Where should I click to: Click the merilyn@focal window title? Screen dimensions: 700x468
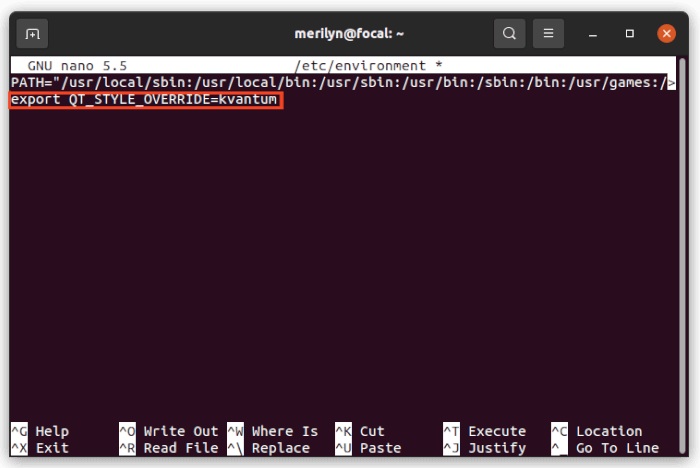pos(349,33)
